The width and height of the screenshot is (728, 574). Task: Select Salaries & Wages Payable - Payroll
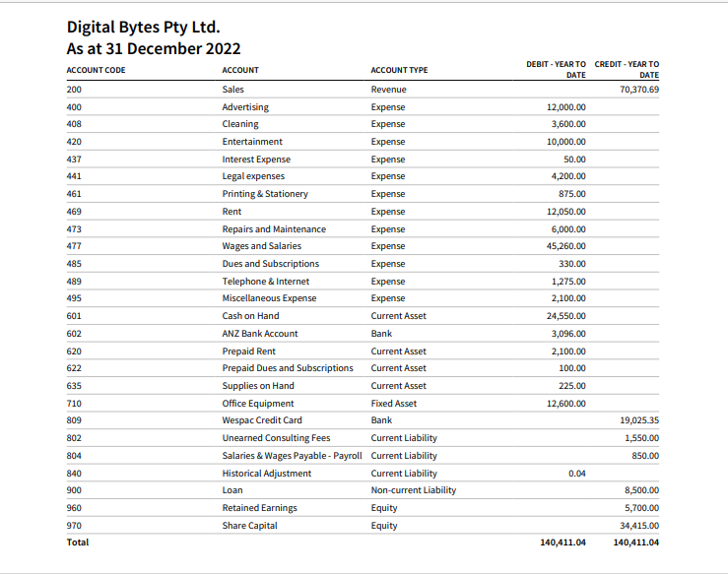coord(292,456)
